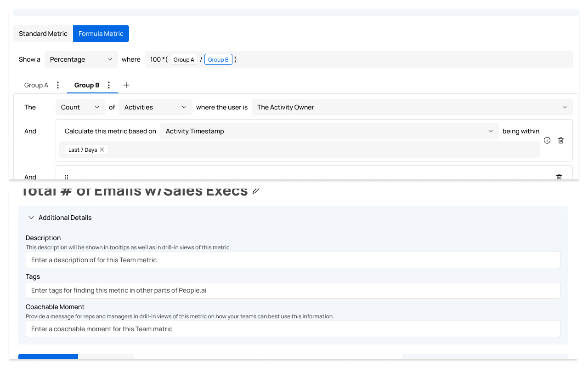Remove the Last 7 Days chip

pyautogui.click(x=102, y=150)
